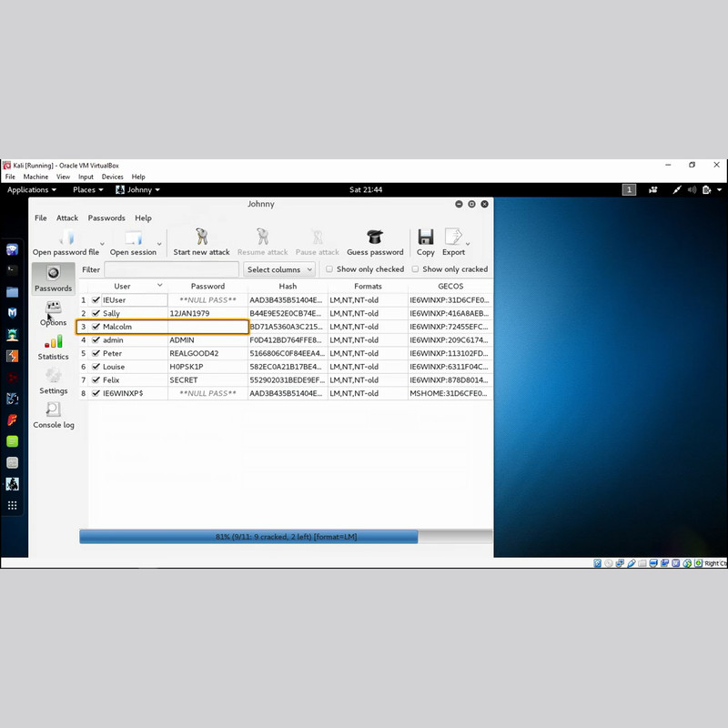Click volume icon in top panel
728x728 pixels.
[692, 189]
